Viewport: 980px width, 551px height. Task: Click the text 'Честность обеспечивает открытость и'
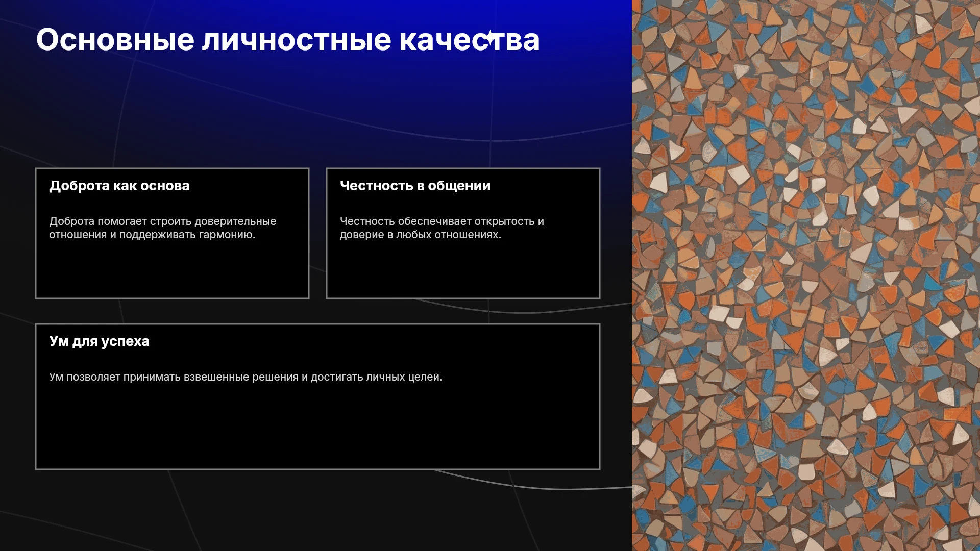[442, 221]
